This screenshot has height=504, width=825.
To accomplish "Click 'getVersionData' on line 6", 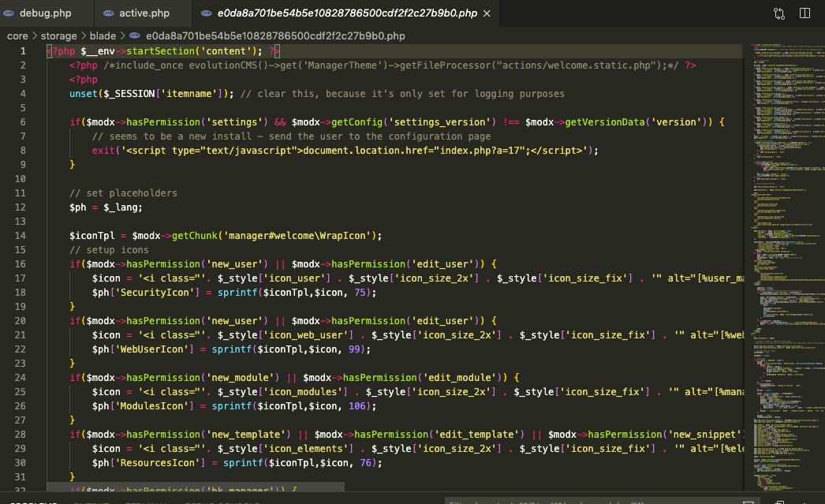I will [x=604, y=122].
